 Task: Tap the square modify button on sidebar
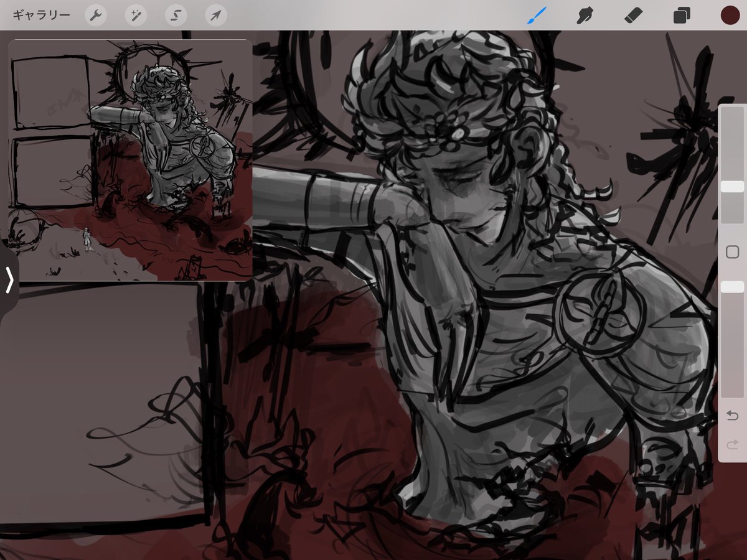(732, 252)
